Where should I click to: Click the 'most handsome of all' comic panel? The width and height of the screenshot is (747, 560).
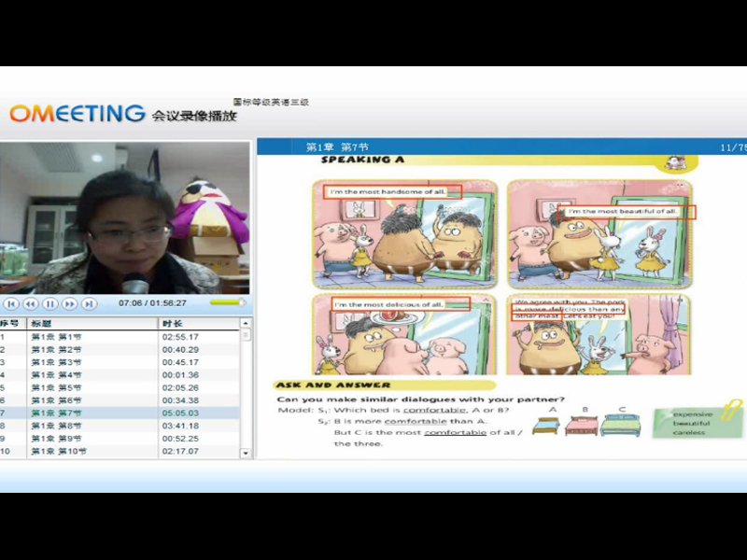tap(403, 233)
